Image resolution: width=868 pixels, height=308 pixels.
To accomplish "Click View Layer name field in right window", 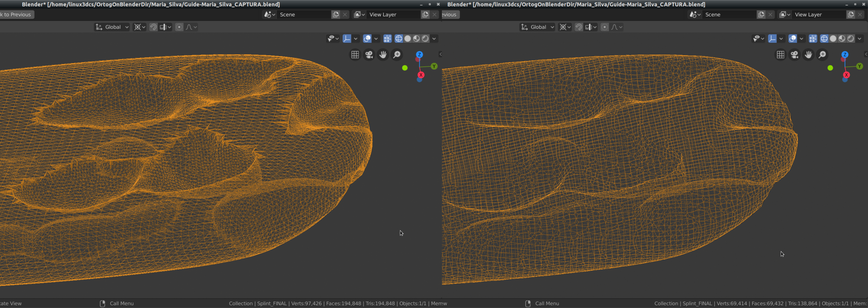I will pyautogui.click(x=819, y=15).
